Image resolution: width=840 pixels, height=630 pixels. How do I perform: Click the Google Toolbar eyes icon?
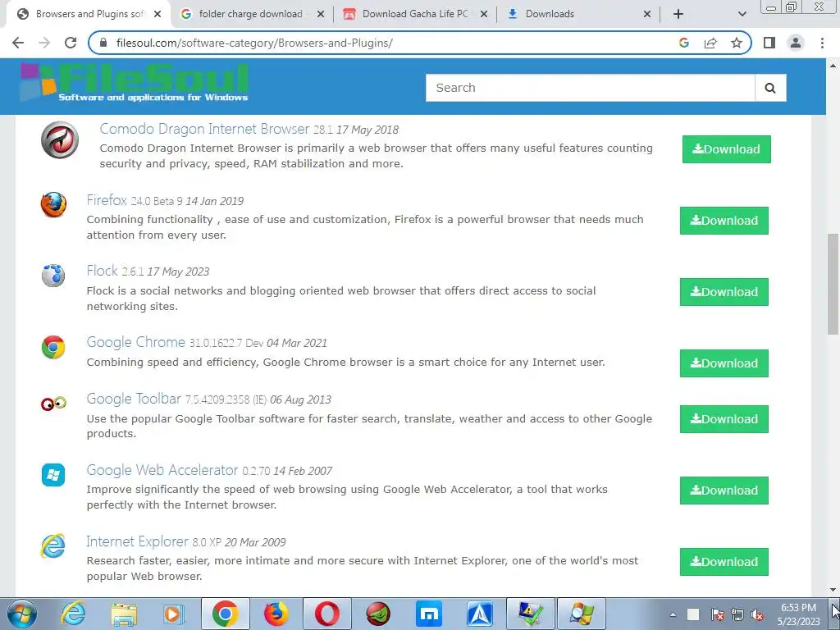click(x=53, y=404)
